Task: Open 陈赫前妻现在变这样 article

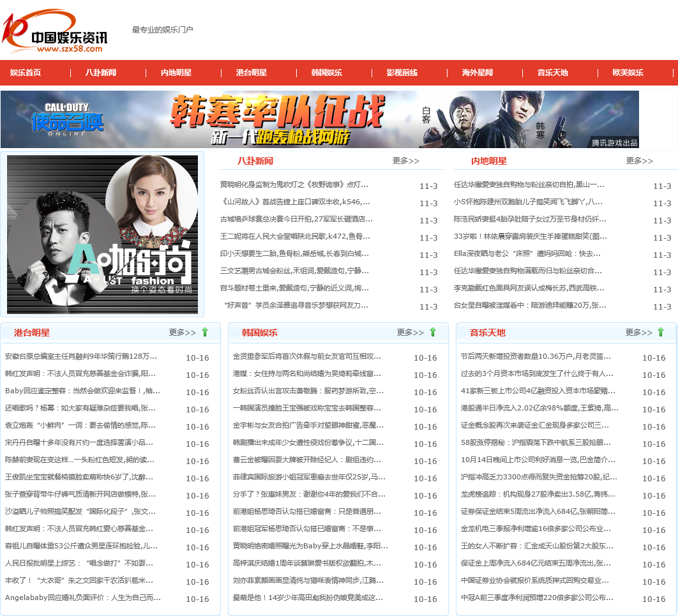Action: [x=80, y=460]
